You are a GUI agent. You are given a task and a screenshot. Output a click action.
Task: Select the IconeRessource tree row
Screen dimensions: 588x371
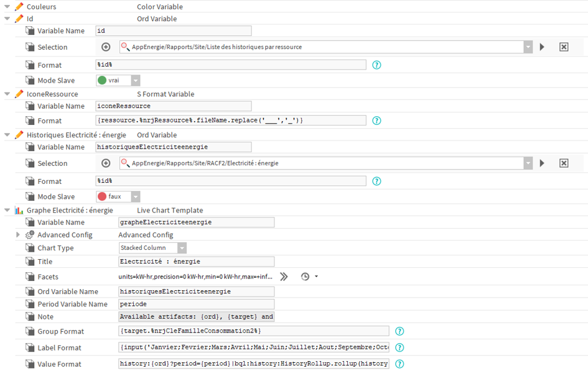click(52, 94)
